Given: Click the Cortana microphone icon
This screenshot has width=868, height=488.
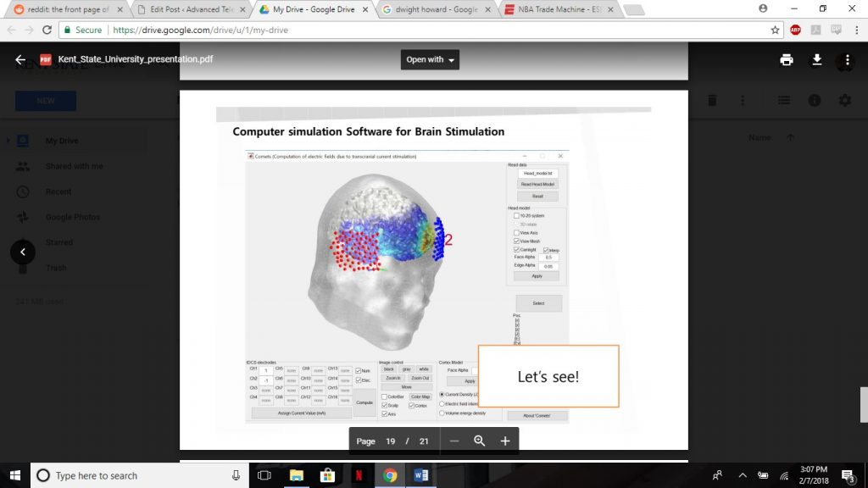Looking at the screenshot, I should 236,475.
